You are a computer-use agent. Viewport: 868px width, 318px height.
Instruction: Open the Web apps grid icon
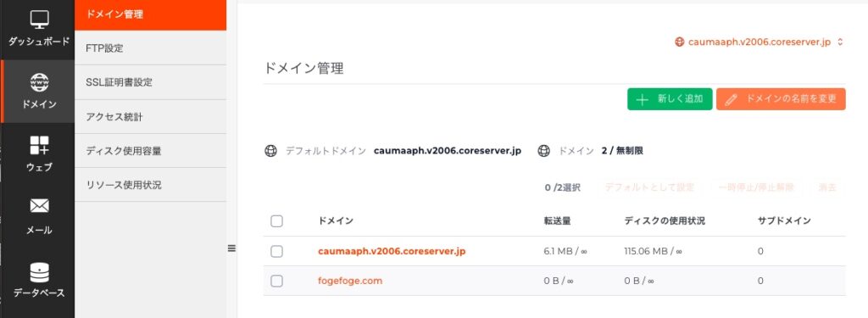pyautogui.click(x=39, y=145)
